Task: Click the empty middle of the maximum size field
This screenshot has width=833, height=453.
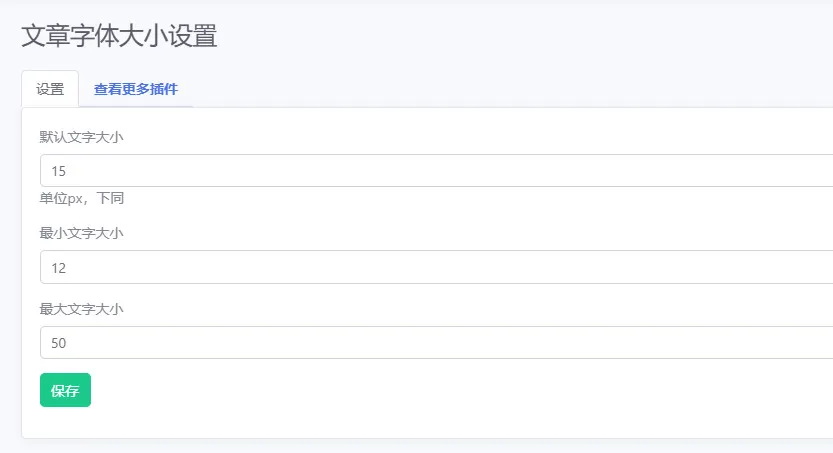Action: tap(437, 343)
